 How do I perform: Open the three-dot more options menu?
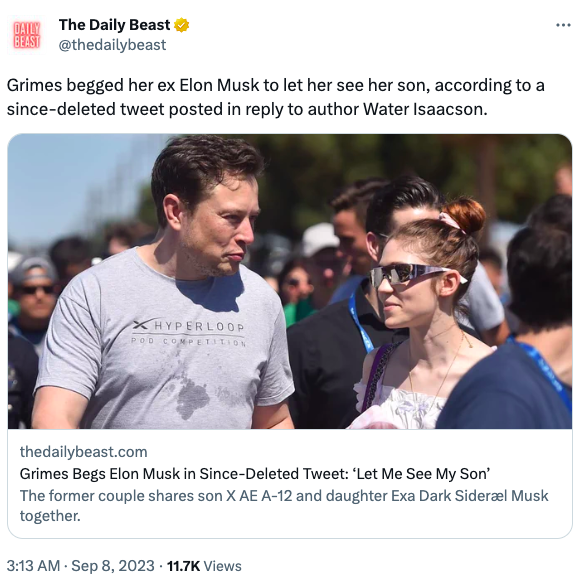coord(563,25)
